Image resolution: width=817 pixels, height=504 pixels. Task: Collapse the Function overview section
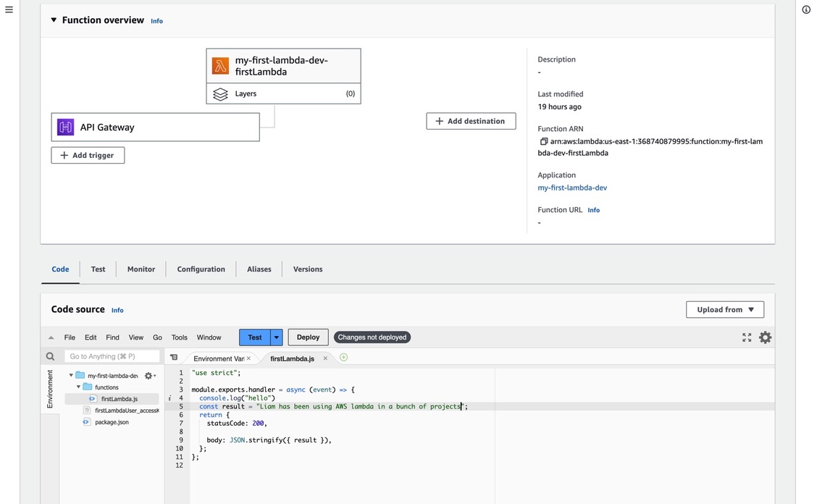54,20
